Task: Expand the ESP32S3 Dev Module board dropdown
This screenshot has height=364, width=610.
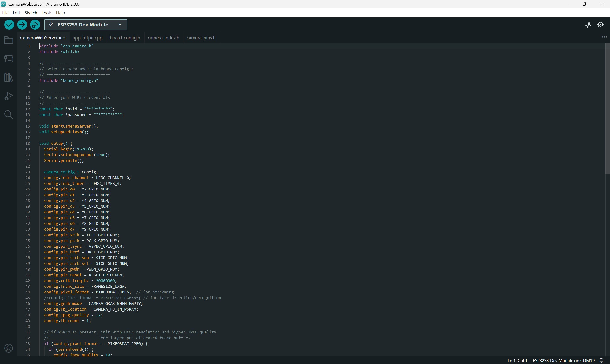Action: (x=120, y=25)
